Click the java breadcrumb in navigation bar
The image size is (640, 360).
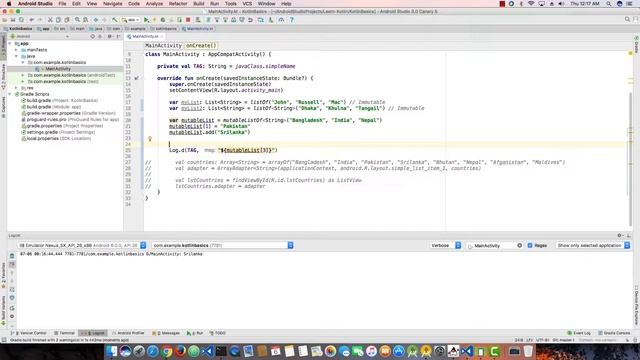point(96,29)
